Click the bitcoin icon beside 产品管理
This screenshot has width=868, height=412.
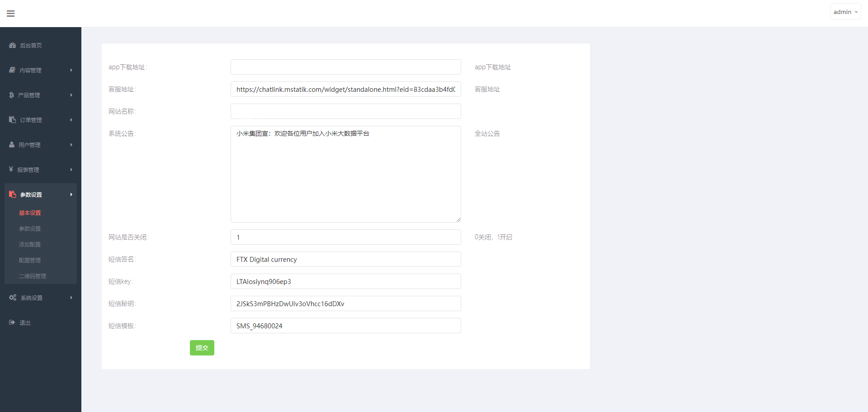click(x=12, y=95)
